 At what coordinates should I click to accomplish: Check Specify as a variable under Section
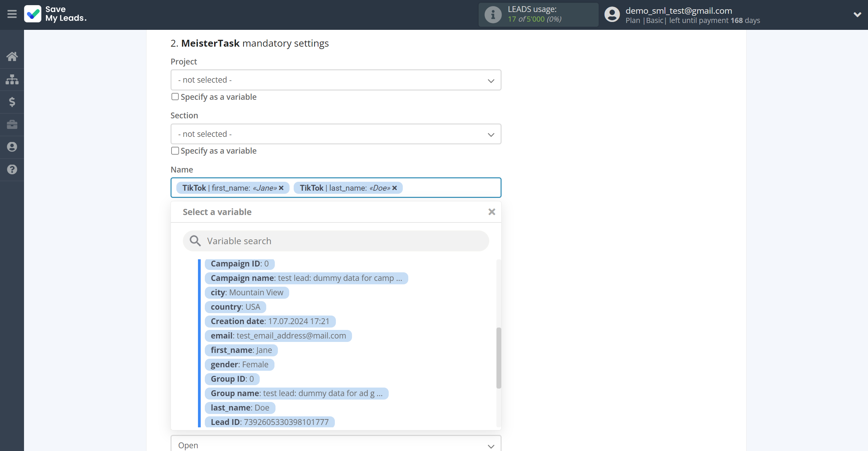pos(175,151)
